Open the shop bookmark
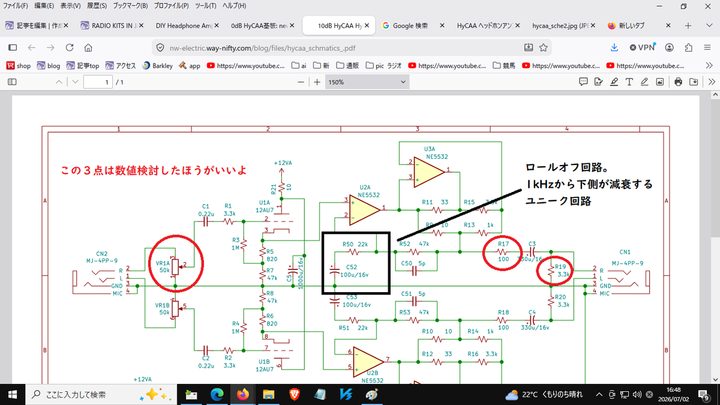Image resolution: width=720 pixels, height=405 pixels. pyautogui.click(x=18, y=66)
